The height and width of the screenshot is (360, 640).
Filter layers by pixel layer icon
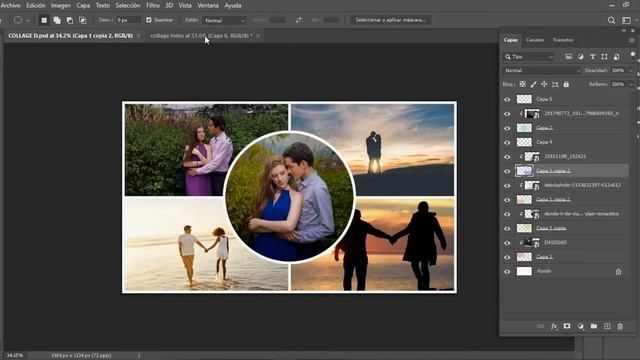[x=568, y=57]
